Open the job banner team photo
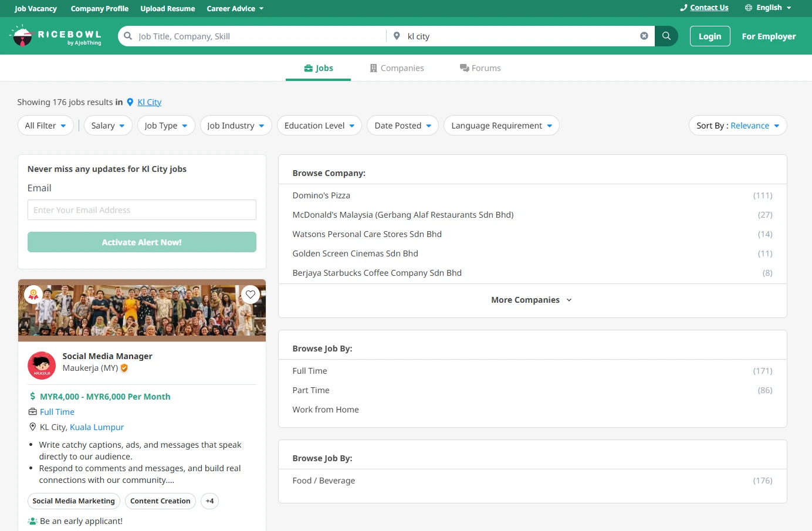The image size is (812, 531). pyautogui.click(x=142, y=310)
